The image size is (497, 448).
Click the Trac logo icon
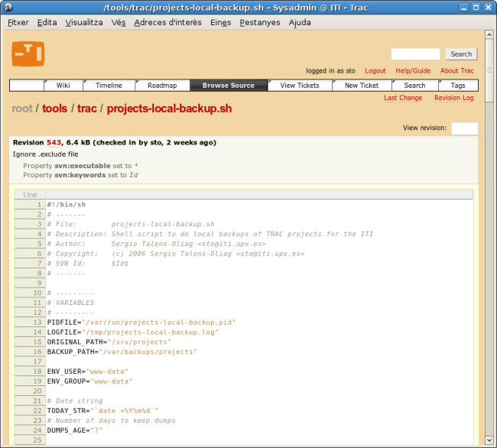pos(28,54)
